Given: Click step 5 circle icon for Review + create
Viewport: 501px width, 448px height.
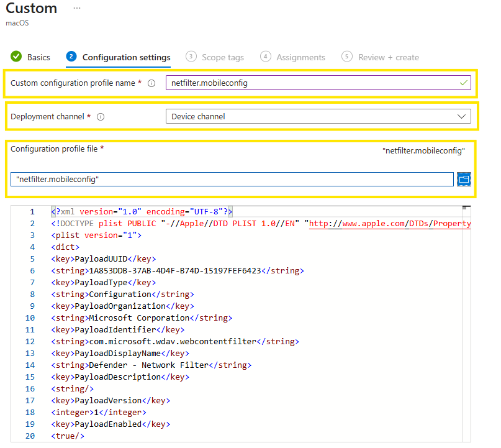Looking at the screenshot, I should 347,57.
